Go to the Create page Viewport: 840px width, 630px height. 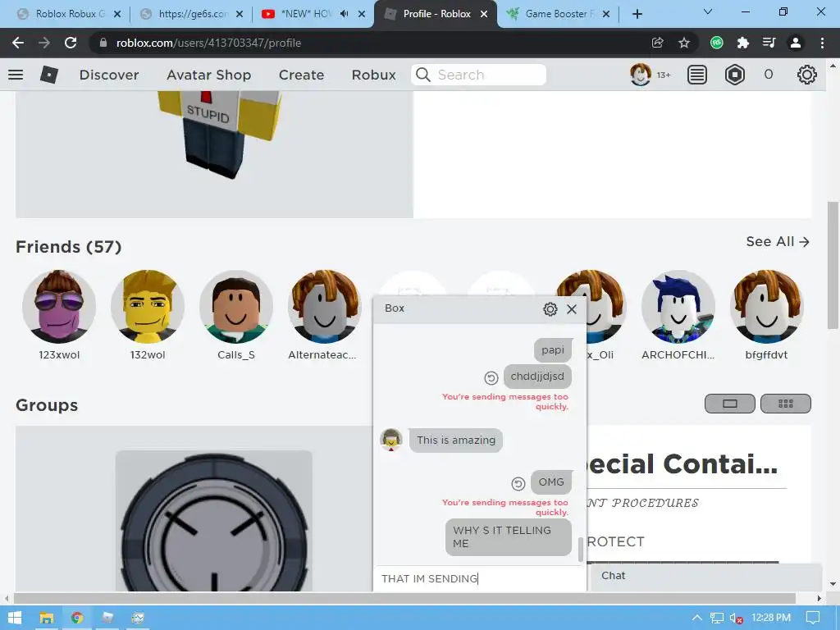point(301,75)
